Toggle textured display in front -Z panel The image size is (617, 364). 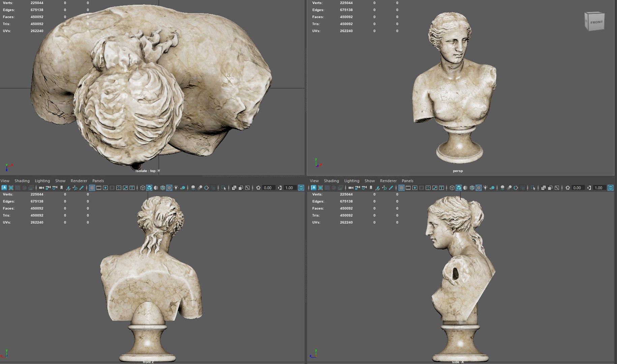[169, 188]
